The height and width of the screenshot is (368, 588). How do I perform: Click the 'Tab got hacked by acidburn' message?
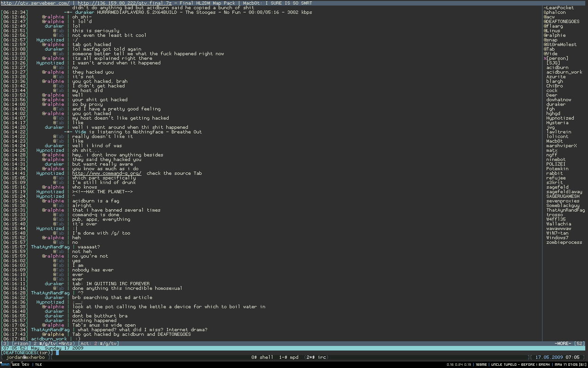tap(131, 334)
